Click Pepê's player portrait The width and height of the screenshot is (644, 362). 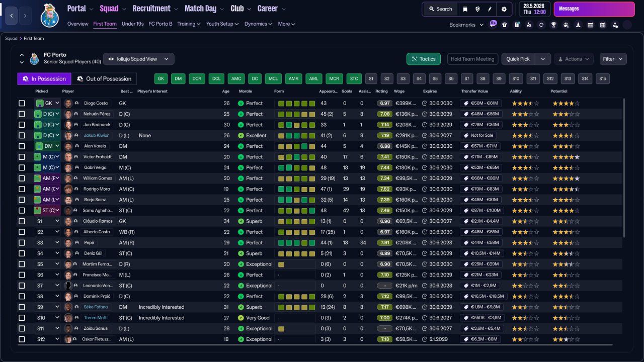(x=68, y=242)
